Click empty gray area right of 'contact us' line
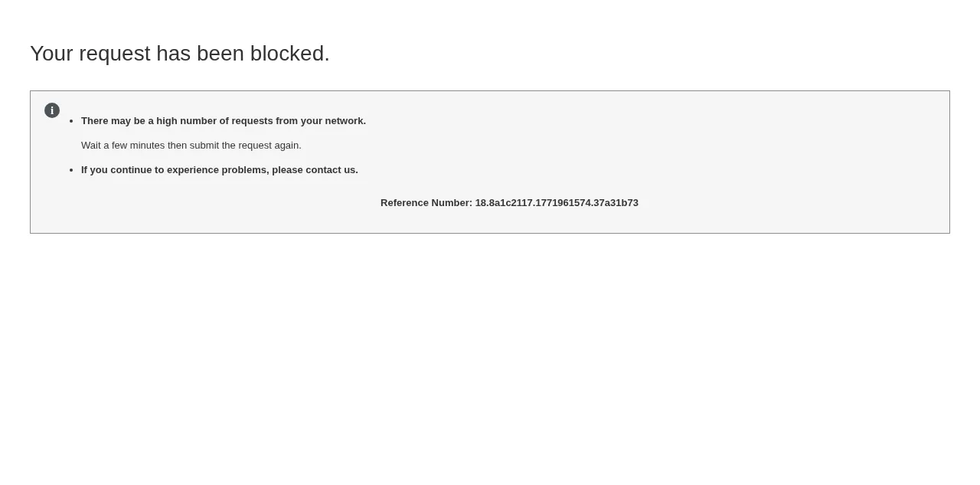 point(651,170)
